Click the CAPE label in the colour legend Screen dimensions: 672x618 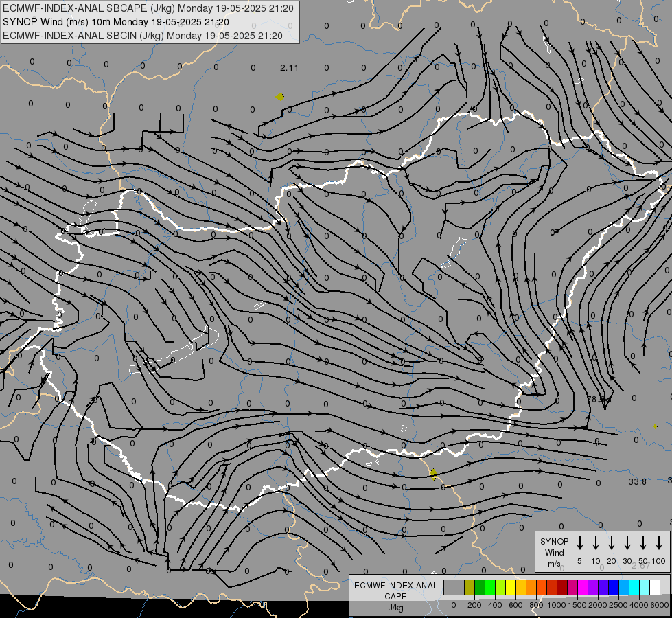(395, 597)
